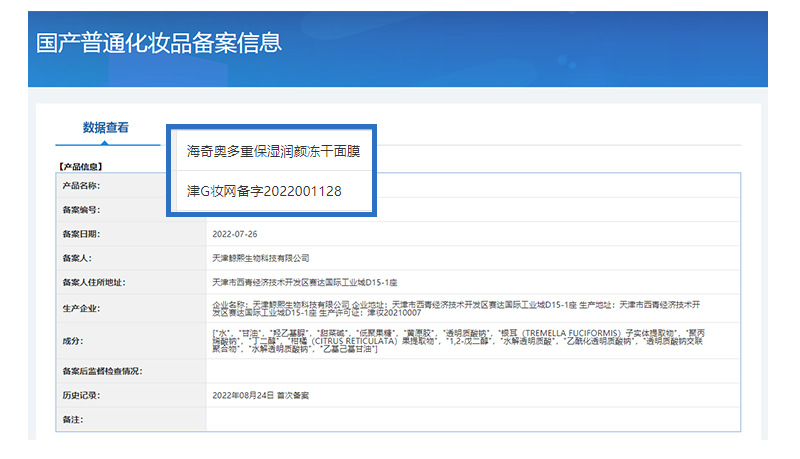This screenshot has height=459, width=800.
Task: Select the 生产企业 details text
Action: click(x=456, y=309)
